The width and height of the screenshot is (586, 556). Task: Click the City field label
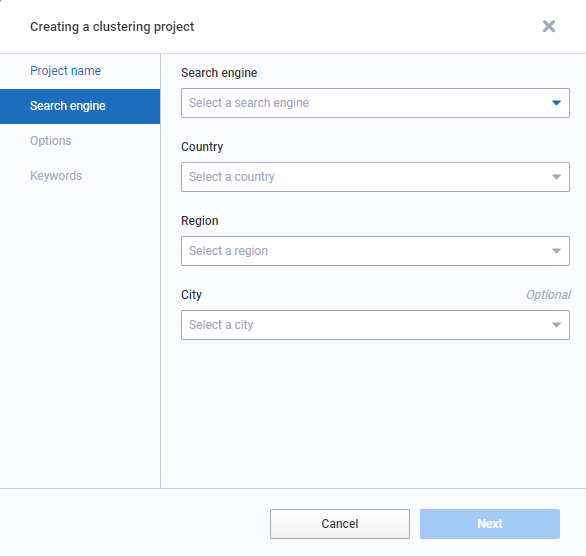(191, 295)
